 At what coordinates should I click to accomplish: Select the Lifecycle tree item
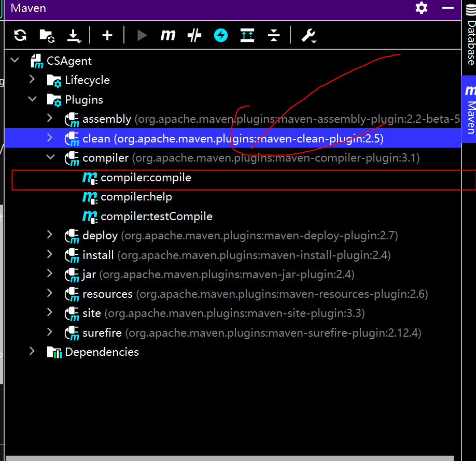pos(88,80)
